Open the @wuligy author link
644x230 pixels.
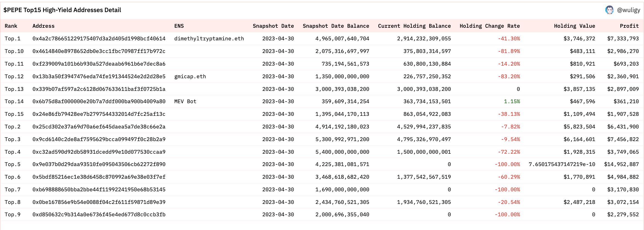[x=628, y=10]
